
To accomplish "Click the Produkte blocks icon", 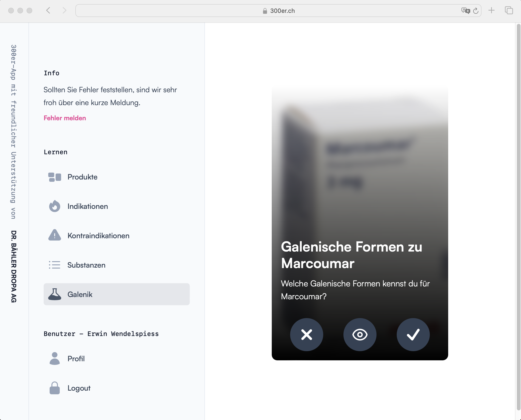I will 54,177.
